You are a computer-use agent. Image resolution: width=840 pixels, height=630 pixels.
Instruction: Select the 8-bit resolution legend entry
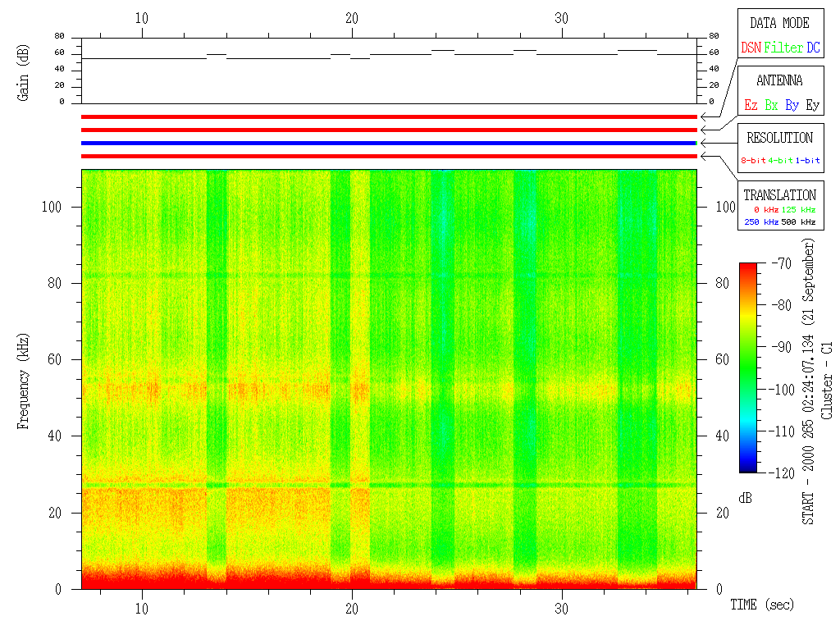click(753, 160)
